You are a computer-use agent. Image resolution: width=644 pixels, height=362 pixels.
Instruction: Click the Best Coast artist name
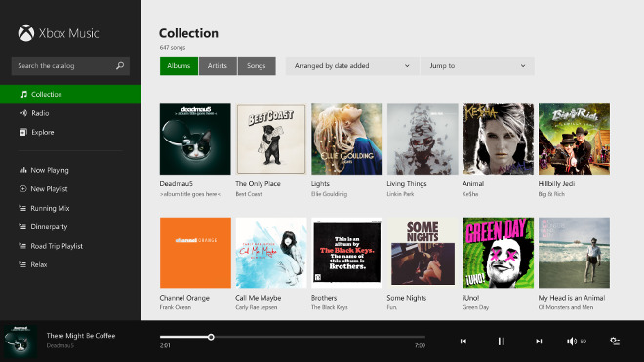pos(249,194)
